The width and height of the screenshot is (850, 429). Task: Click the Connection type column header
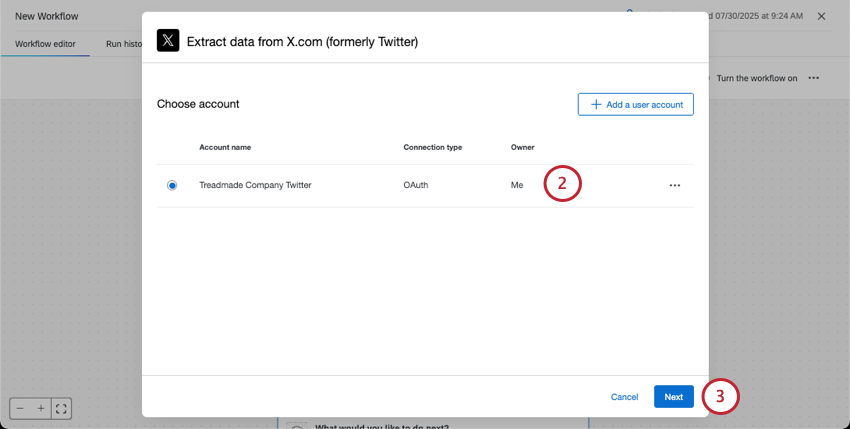(x=433, y=148)
